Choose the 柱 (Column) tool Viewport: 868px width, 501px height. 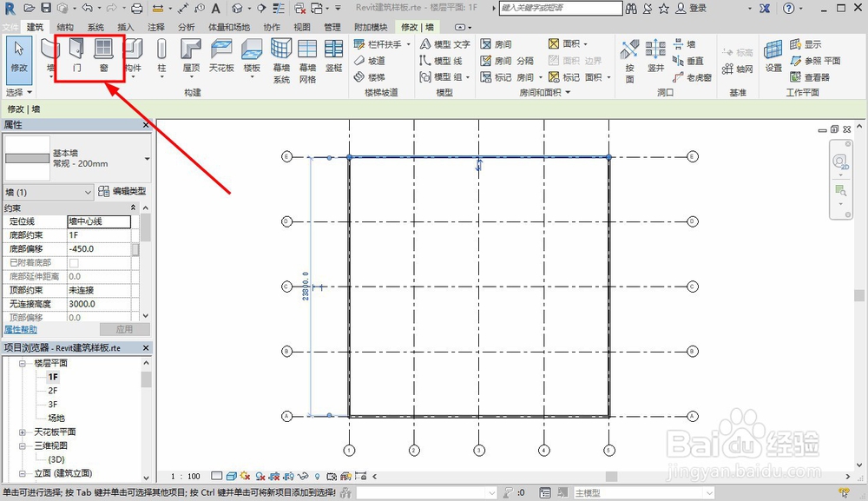click(x=161, y=56)
